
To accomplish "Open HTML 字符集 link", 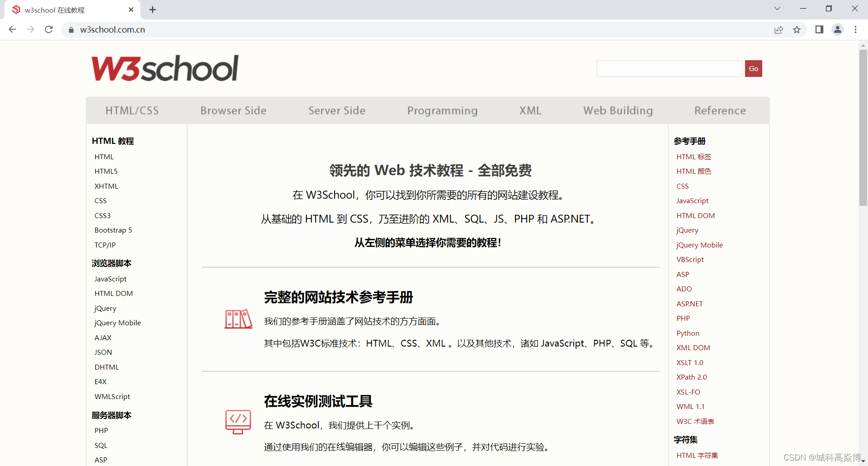I will (697, 455).
